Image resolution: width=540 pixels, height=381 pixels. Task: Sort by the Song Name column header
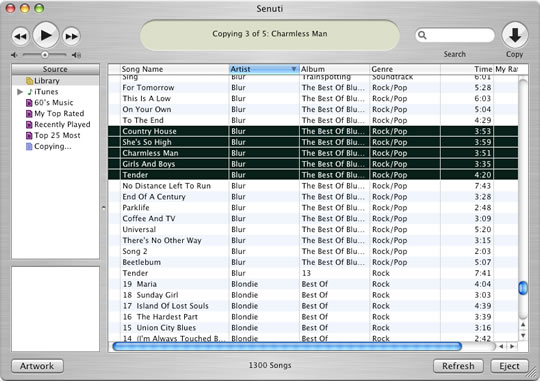(x=174, y=69)
